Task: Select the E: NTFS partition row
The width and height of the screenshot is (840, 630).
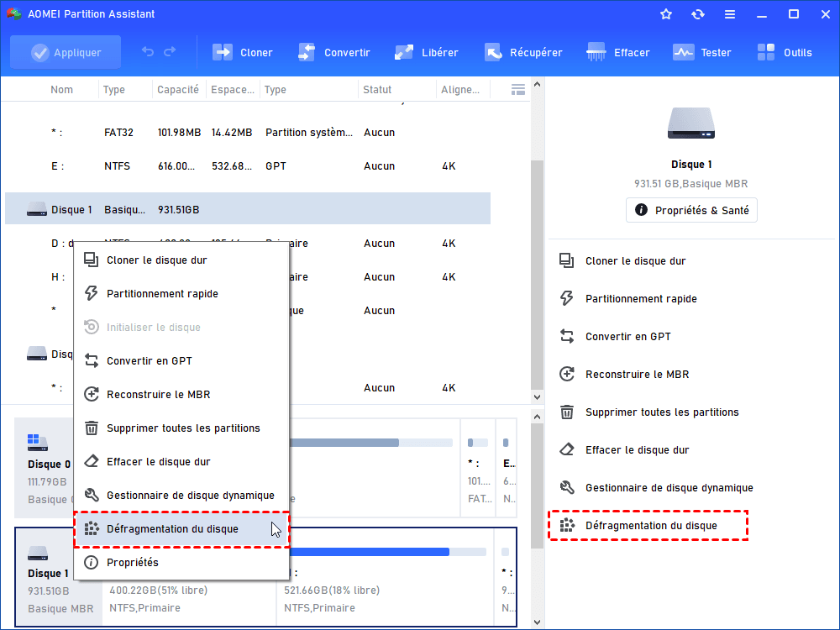Action: 248,166
